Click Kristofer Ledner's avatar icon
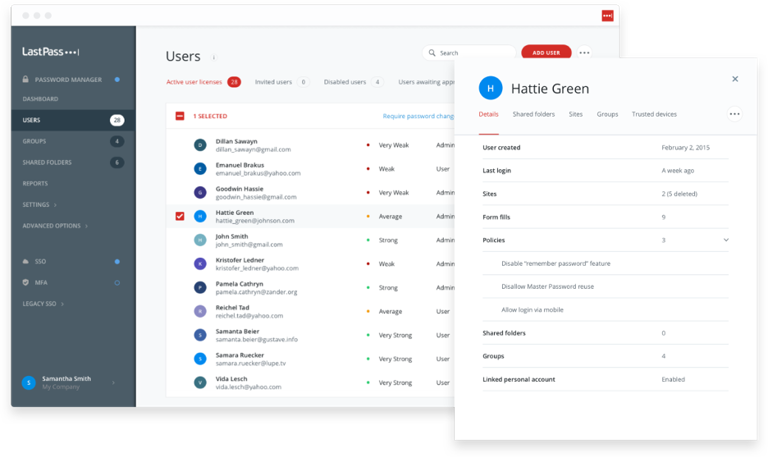Screen dimensions: 768x458 (x=200, y=264)
